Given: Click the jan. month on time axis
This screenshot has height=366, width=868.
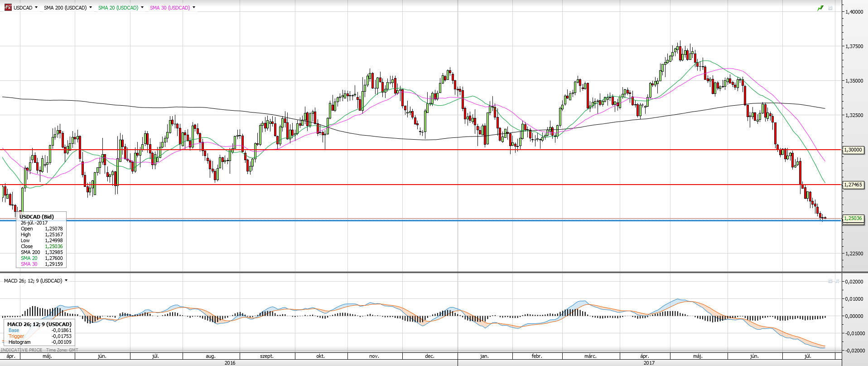Looking at the screenshot, I should (484, 356).
